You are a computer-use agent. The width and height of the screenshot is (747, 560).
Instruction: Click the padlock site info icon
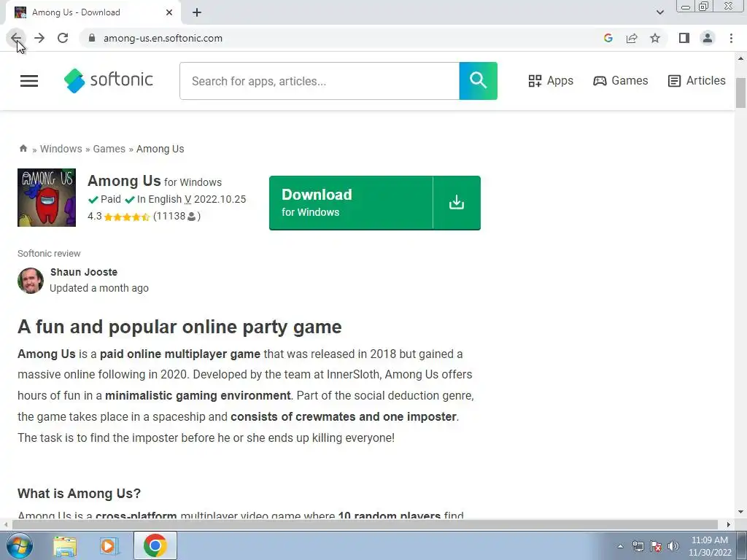92,38
